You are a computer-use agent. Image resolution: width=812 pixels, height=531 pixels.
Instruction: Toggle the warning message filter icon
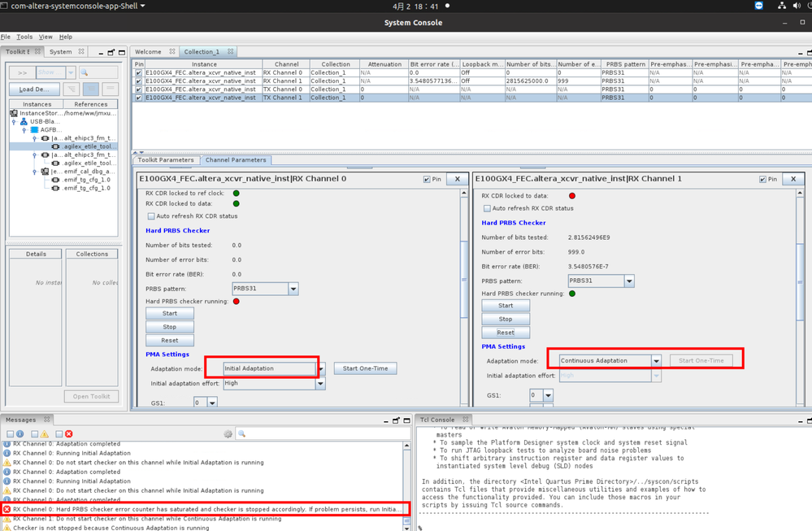click(x=45, y=434)
